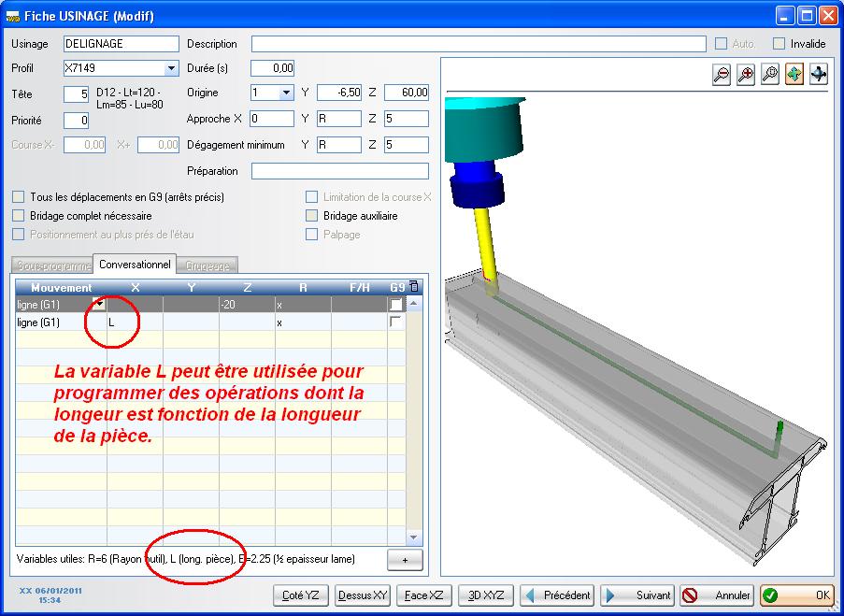This screenshot has width=844, height=616.
Task: Toggle Limitation de la course X checkbox
Action: tap(311, 197)
